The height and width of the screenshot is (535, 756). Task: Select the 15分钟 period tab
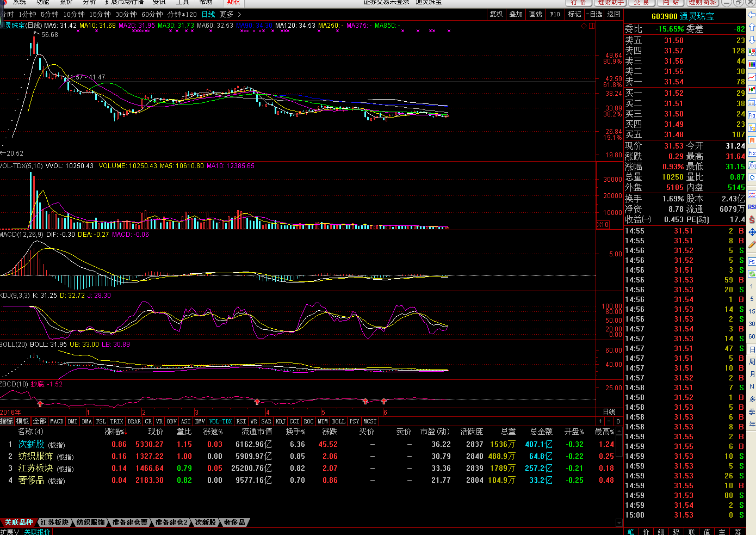100,14
